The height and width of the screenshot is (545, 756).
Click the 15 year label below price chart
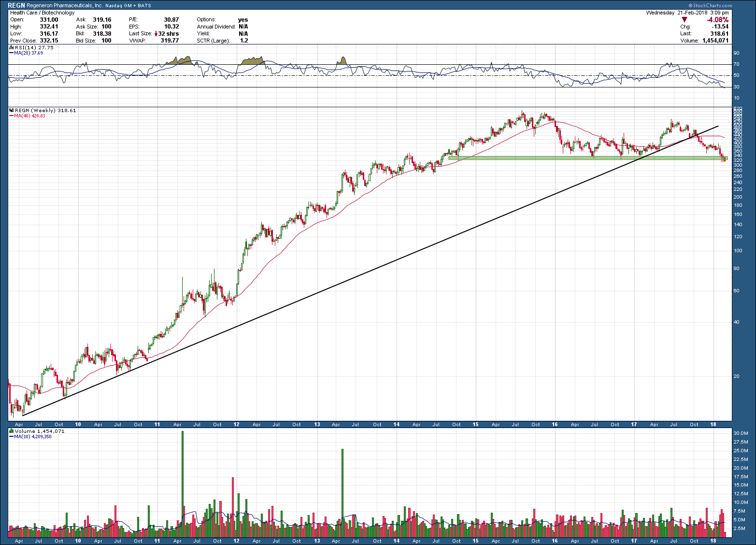pyautogui.click(x=476, y=424)
